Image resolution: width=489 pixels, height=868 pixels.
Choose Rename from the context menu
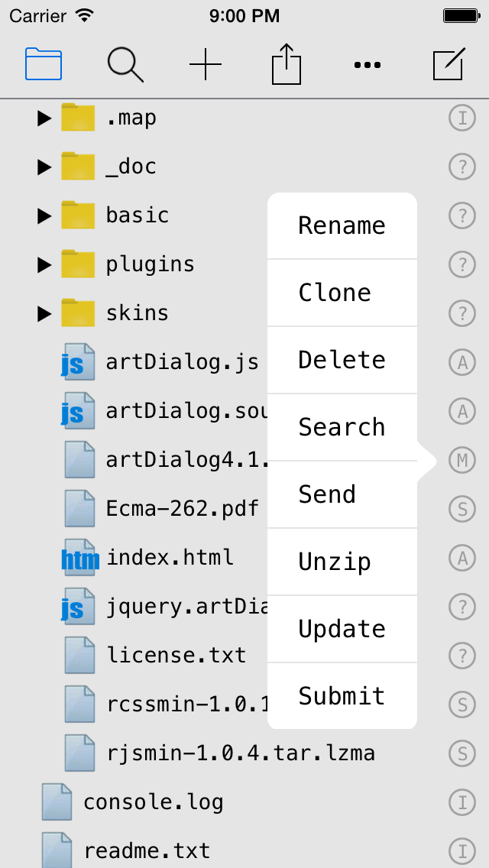point(342,225)
